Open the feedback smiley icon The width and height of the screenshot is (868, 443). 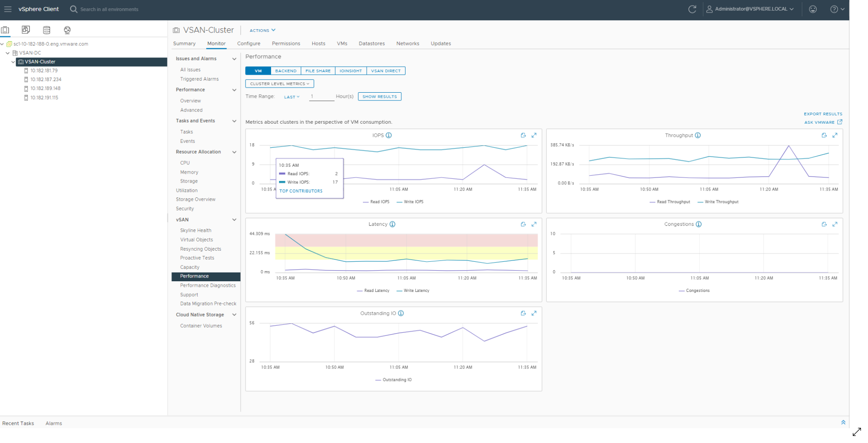(x=813, y=9)
